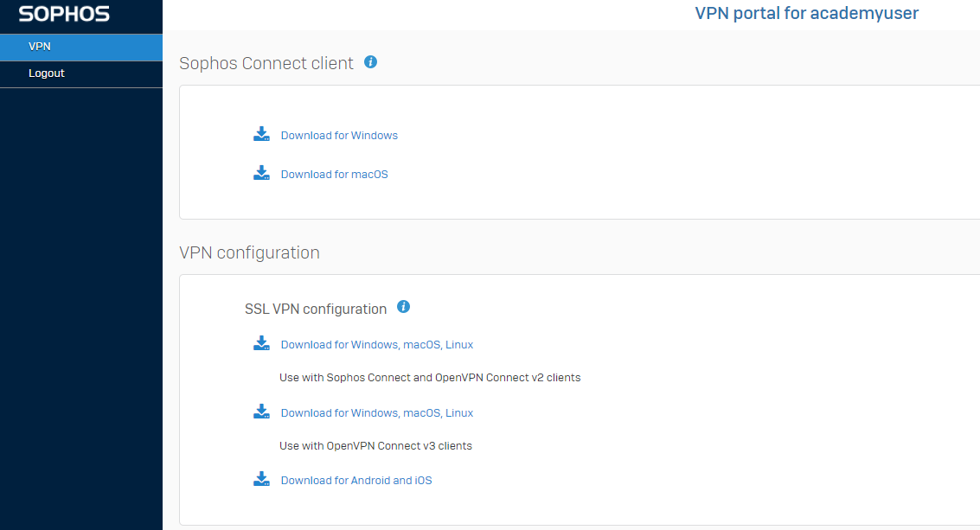Select VPN in the left sidebar
980x530 pixels.
coord(40,46)
